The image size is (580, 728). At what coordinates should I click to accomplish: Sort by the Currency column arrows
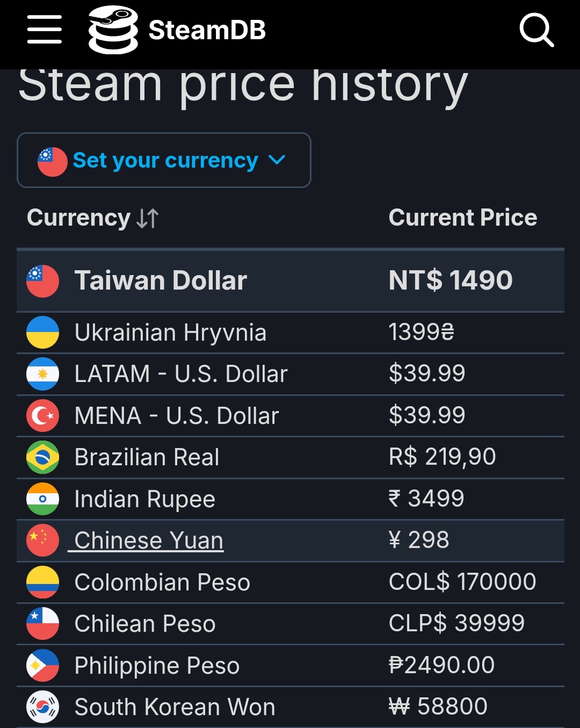click(147, 218)
